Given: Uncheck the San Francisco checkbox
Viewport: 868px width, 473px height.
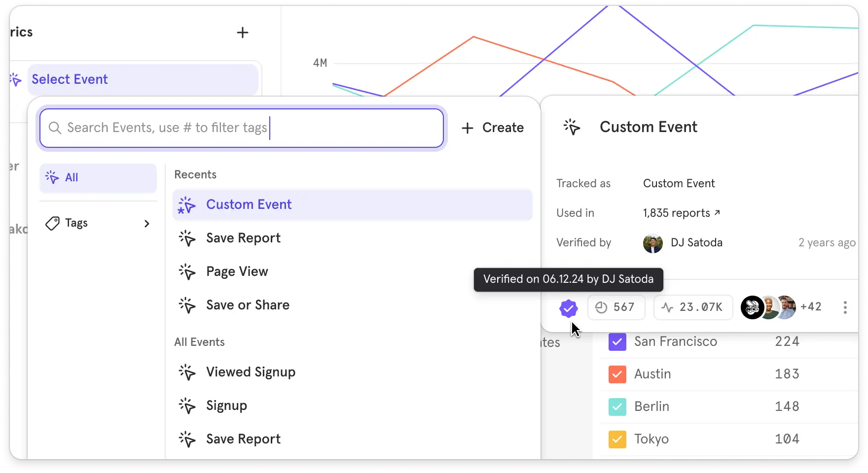Looking at the screenshot, I should click(x=617, y=341).
